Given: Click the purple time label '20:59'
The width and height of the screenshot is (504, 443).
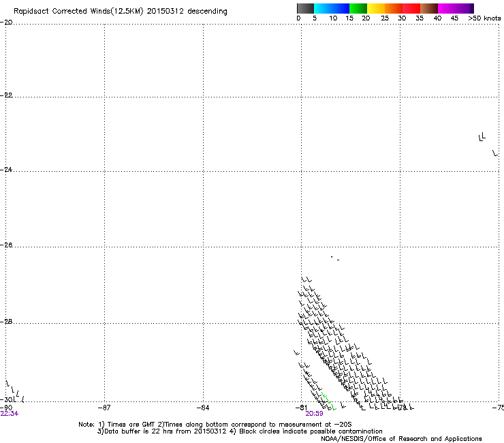Looking at the screenshot, I should click(x=315, y=414).
